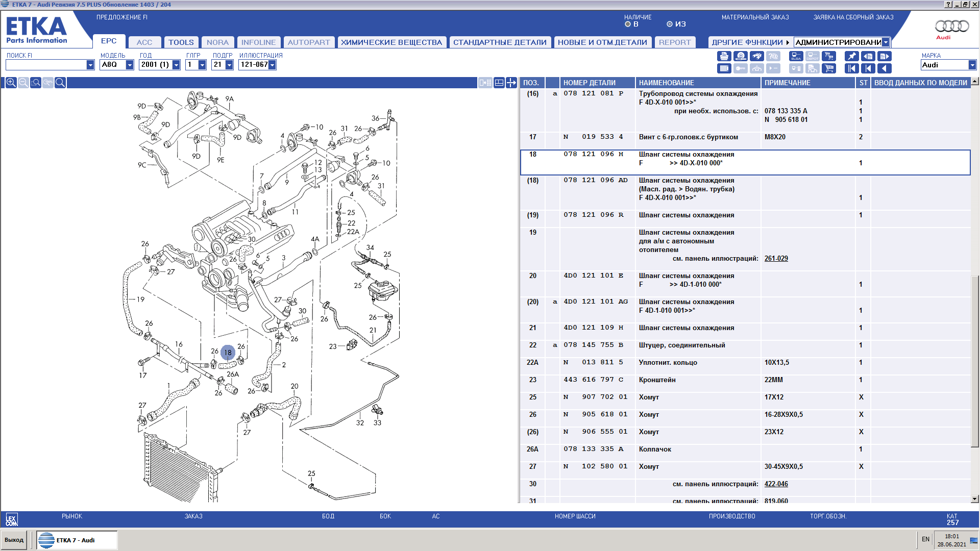Click the area zoom magnifier icon
Viewport: 980px width, 551px height.
pyautogui.click(x=36, y=83)
